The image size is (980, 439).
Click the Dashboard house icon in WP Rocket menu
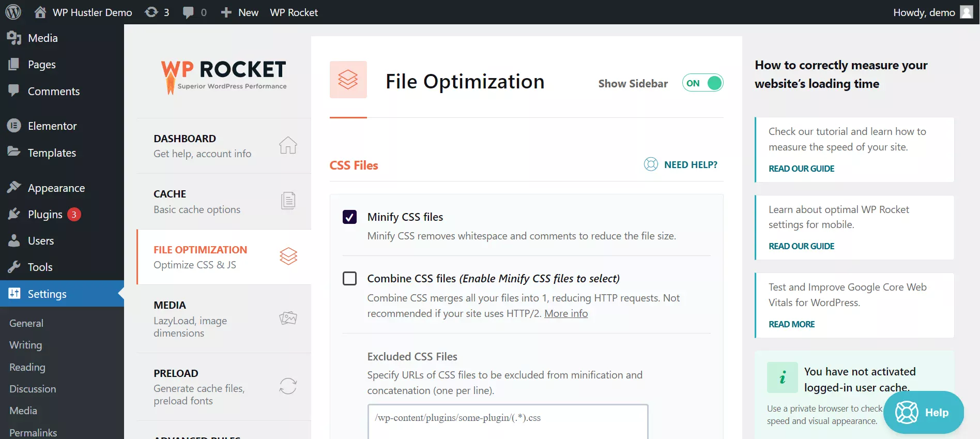coord(288,145)
